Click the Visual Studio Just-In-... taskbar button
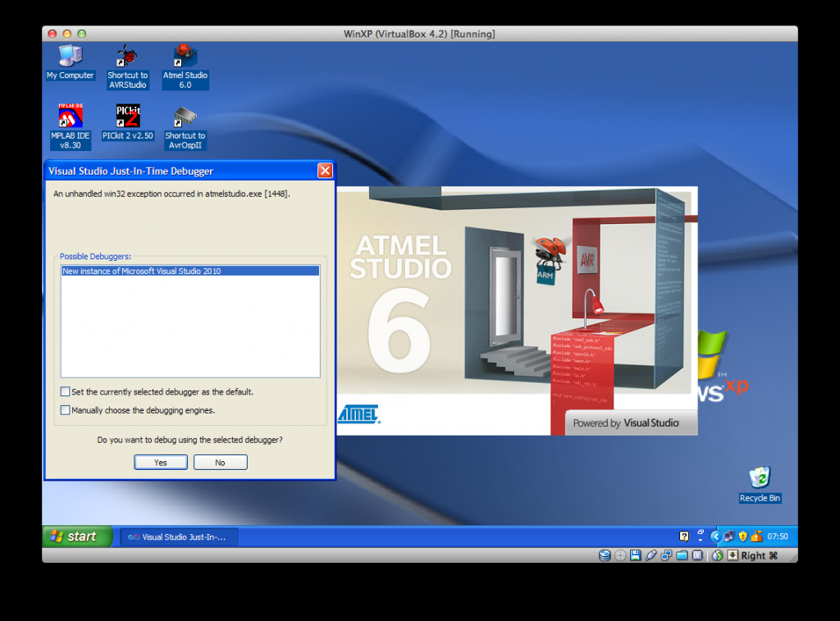 point(179,537)
